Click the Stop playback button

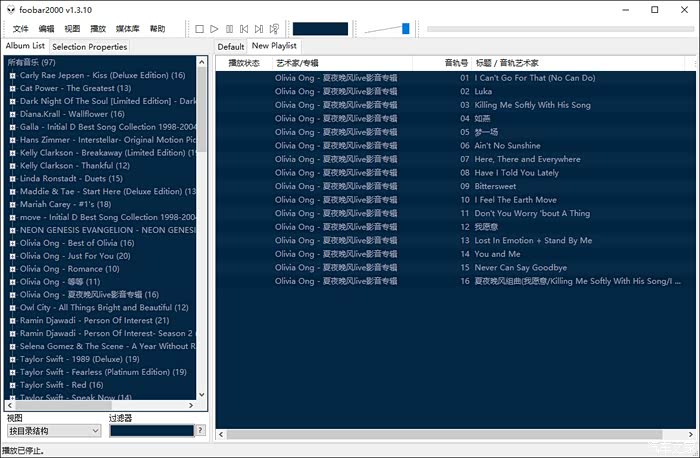(x=199, y=29)
